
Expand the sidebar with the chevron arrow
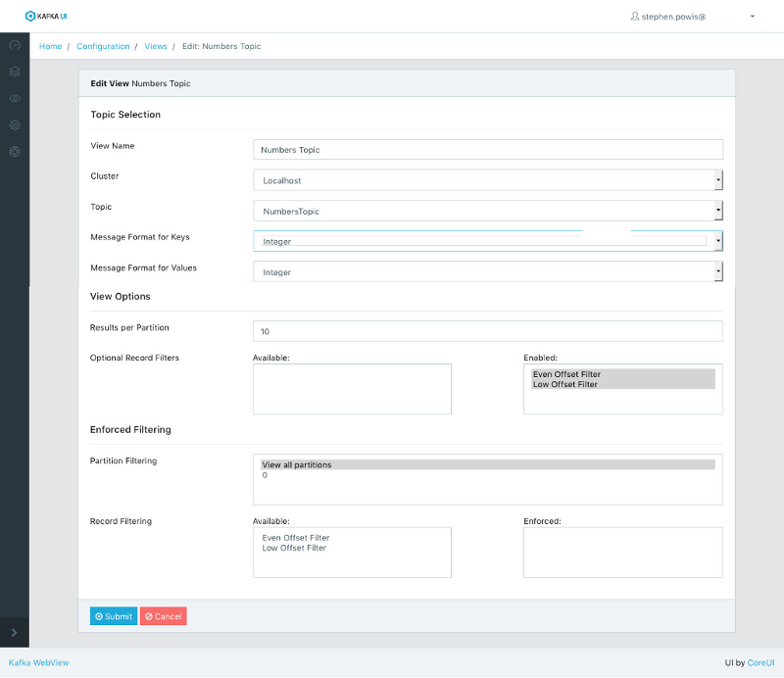pos(14,633)
